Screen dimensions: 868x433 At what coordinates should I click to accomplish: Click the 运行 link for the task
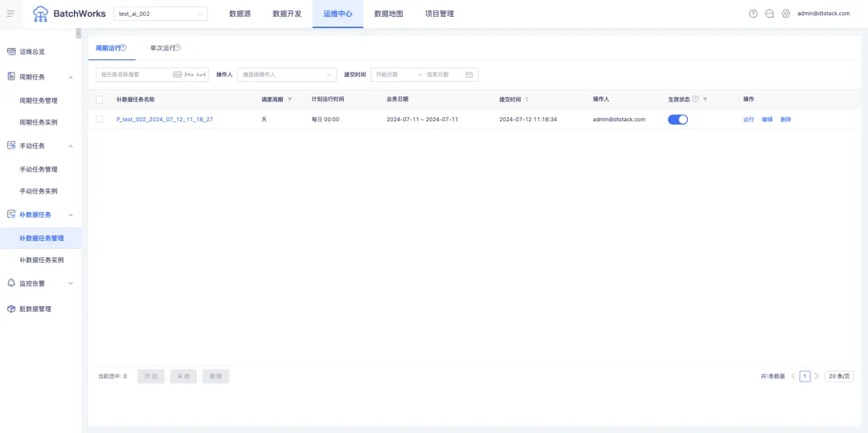click(748, 119)
